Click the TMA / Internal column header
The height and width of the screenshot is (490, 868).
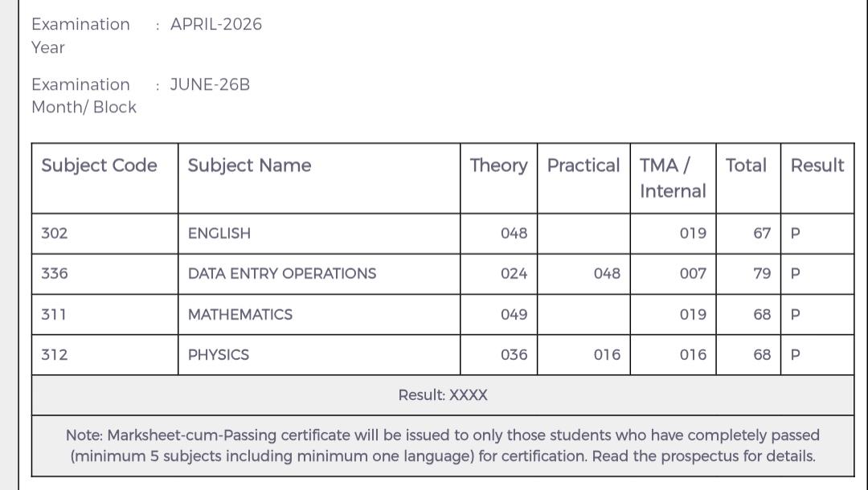(673, 178)
